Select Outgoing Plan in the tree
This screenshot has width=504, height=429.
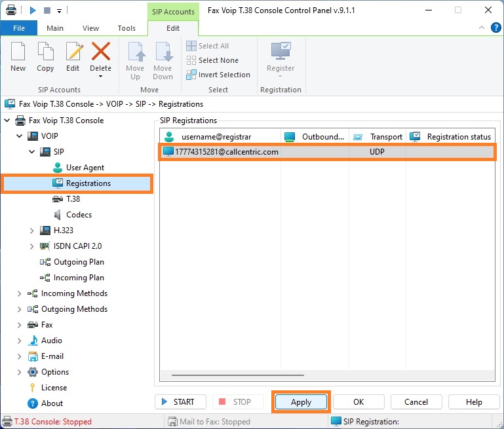pyautogui.click(x=79, y=262)
